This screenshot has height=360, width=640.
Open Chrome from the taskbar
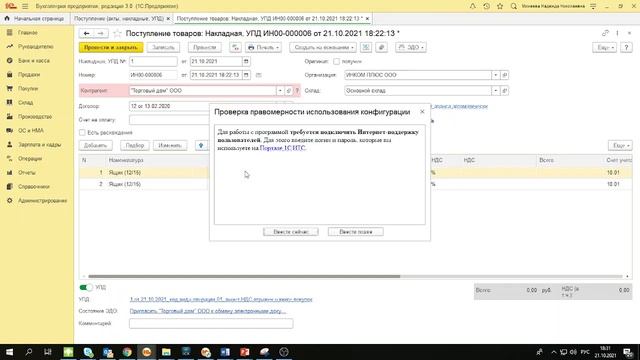click(127, 352)
